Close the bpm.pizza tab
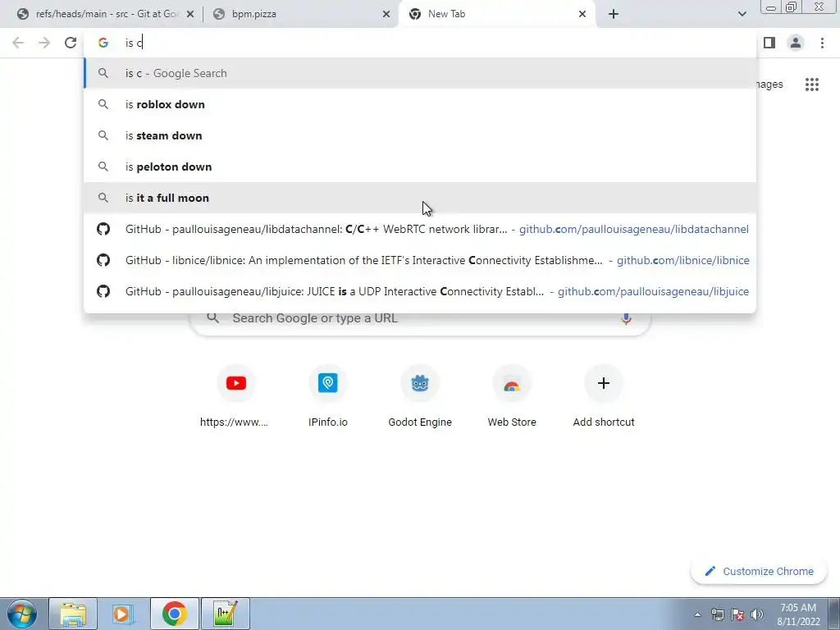The image size is (840, 630). (386, 14)
